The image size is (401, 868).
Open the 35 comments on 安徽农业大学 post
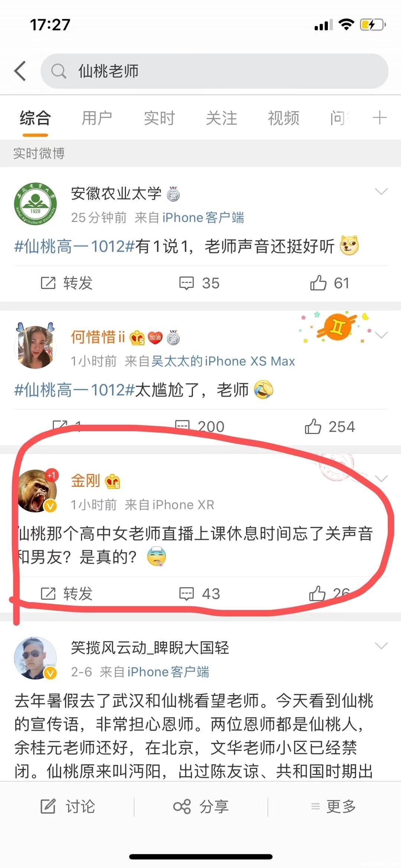click(x=199, y=283)
